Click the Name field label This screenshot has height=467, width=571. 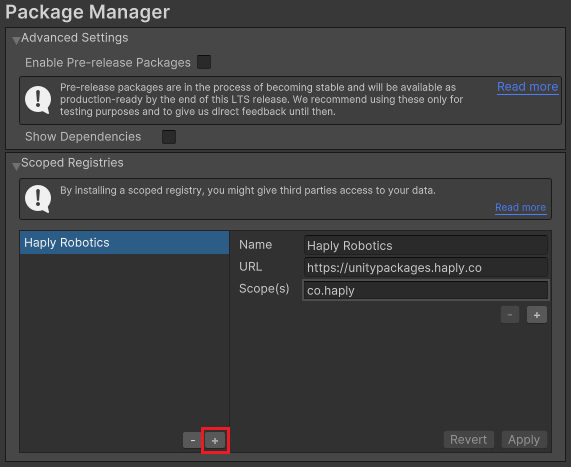(256, 245)
